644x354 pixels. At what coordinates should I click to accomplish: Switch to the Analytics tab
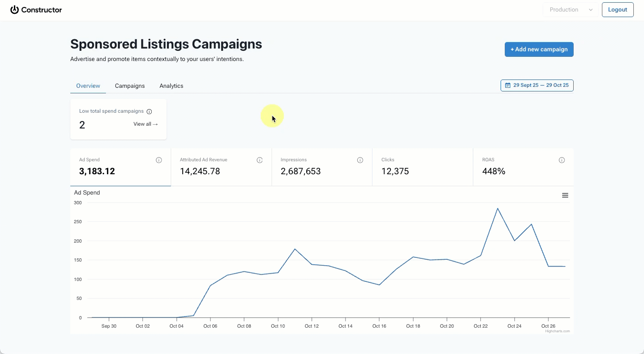tap(171, 86)
